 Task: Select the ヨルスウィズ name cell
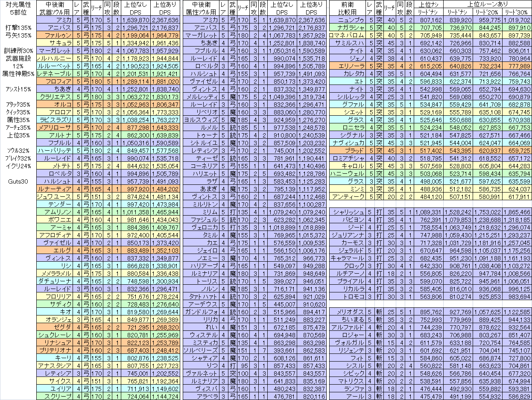(x=201, y=120)
